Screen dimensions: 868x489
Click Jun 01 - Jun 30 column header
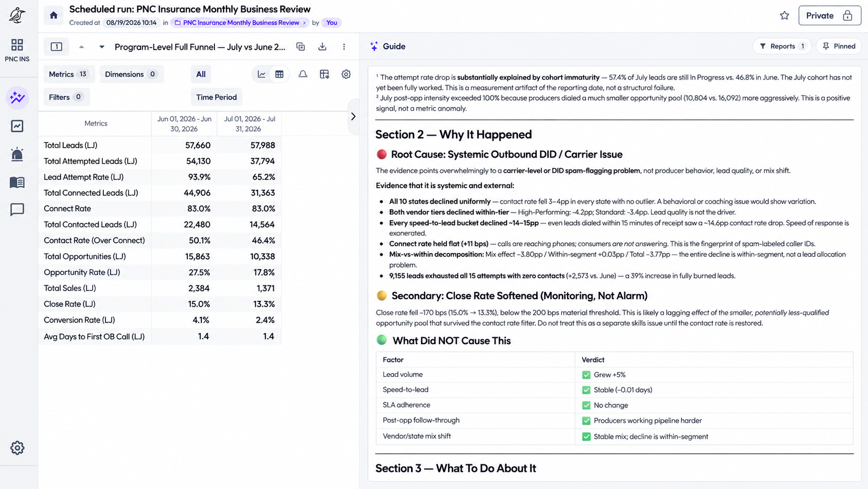(184, 124)
